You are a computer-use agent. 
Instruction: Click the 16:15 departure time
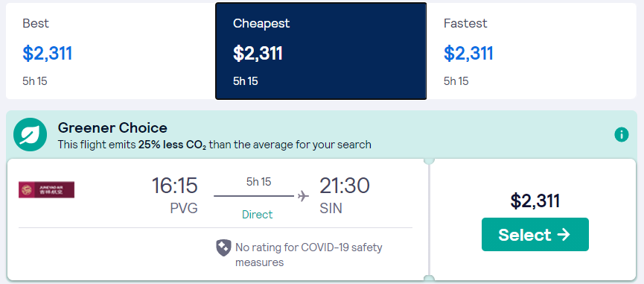coord(174,186)
